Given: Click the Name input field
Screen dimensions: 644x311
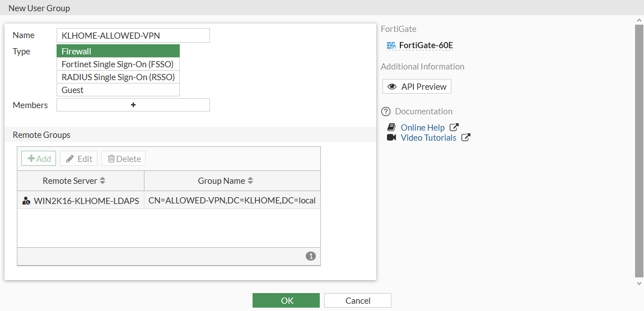Looking at the screenshot, I should pyautogui.click(x=133, y=35).
